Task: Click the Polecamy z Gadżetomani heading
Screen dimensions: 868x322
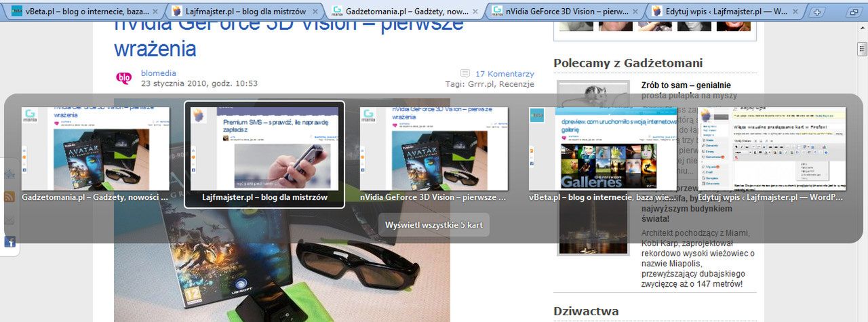Action: click(x=628, y=63)
